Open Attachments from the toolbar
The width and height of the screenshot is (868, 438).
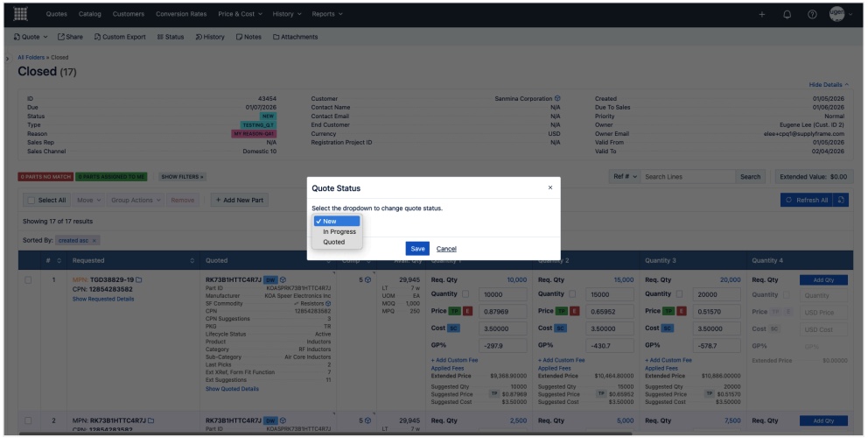point(295,37)
